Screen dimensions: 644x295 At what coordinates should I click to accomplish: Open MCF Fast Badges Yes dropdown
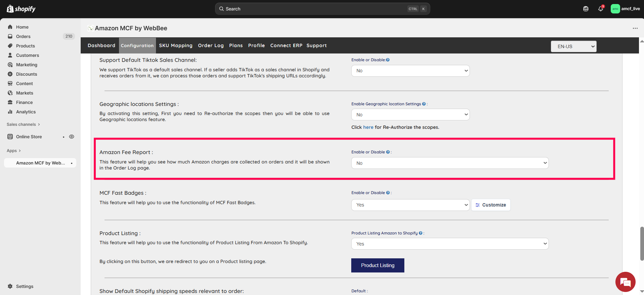[410, 205]
